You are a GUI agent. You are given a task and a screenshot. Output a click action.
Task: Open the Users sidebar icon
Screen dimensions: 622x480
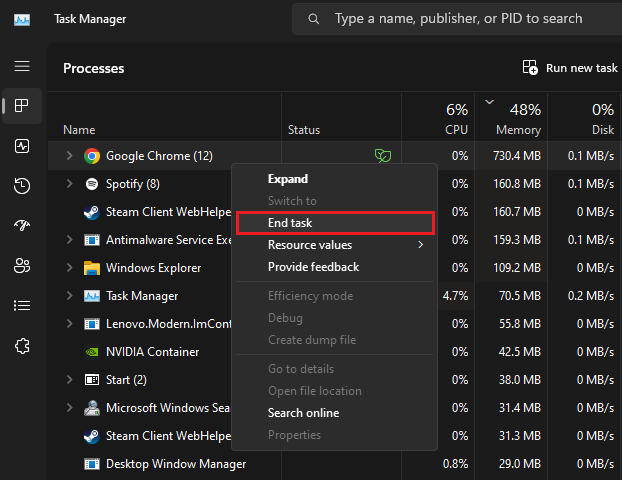(x=22, y=266)
